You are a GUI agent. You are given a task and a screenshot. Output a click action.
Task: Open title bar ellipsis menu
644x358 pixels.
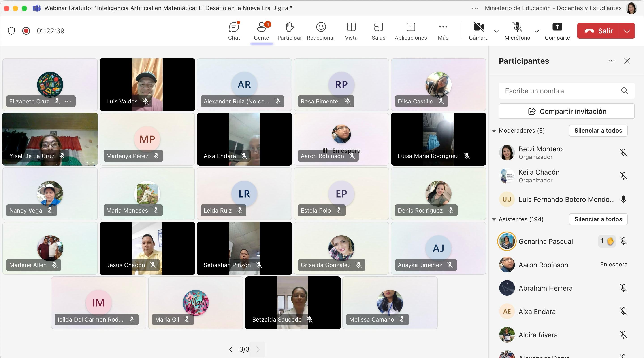(x=475, y=8)
